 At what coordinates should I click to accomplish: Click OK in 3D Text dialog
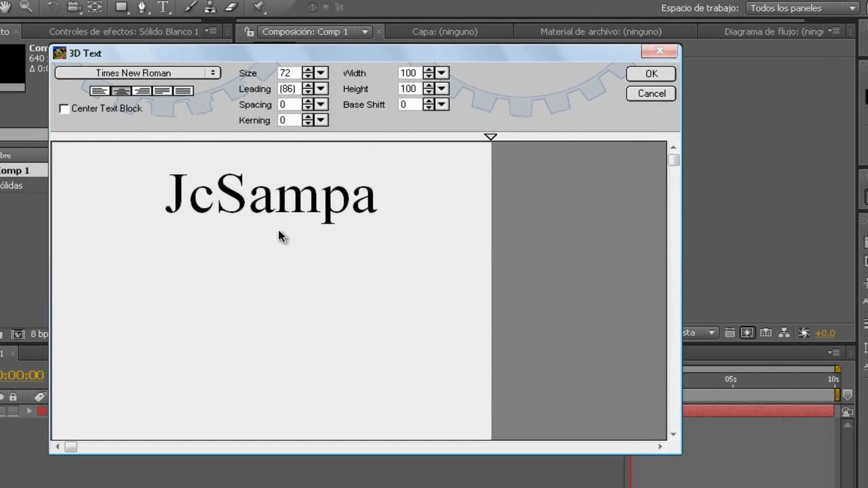click(651, 74)
